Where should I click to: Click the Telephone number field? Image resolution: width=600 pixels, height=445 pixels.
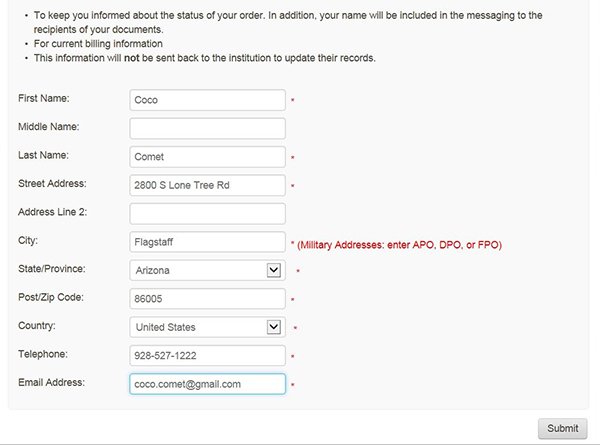[x=207, y=356]
